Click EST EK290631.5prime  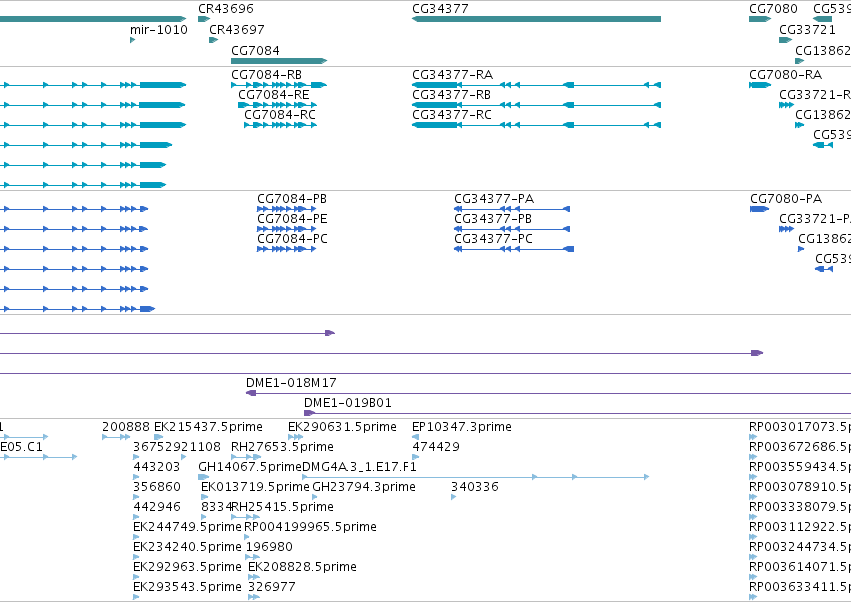[342, 427]
